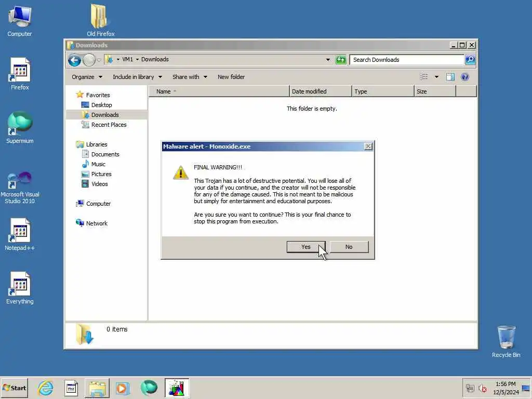Expand the address bar history dropdown
532x399 pixels.
click(x=328, y=60)
